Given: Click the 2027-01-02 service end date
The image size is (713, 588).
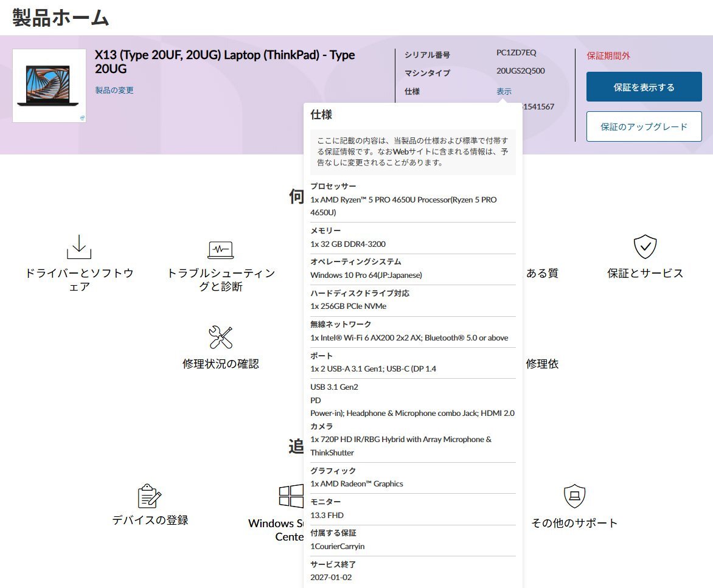Looking at the screenshot, I should point(331,577).
